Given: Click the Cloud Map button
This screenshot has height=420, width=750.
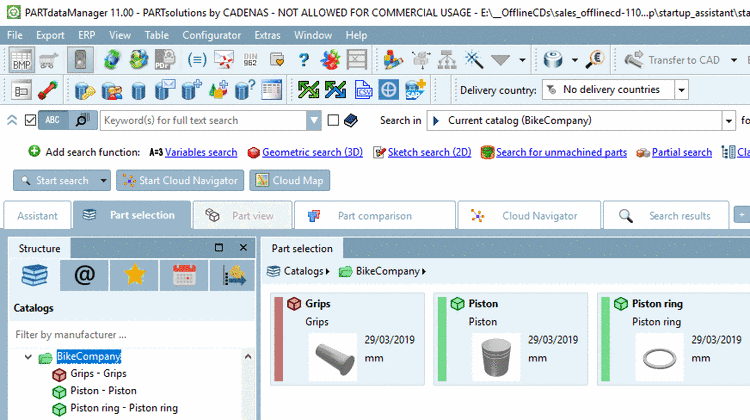Looking at the screenshot, I should point(289,181).
